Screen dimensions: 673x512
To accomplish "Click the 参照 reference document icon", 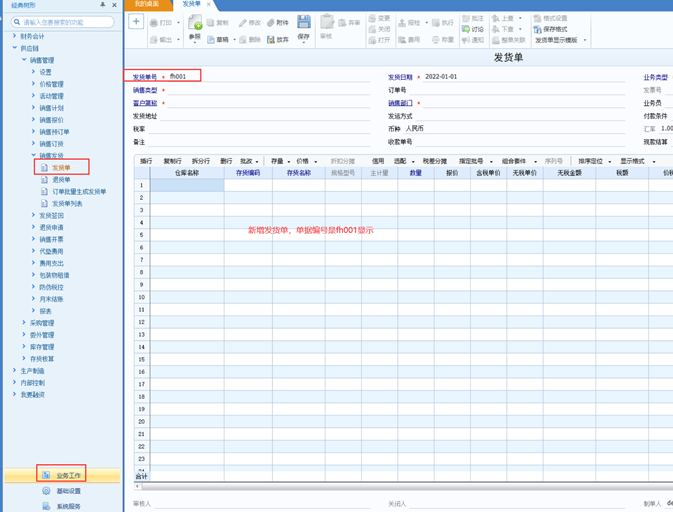I will 195,22.
